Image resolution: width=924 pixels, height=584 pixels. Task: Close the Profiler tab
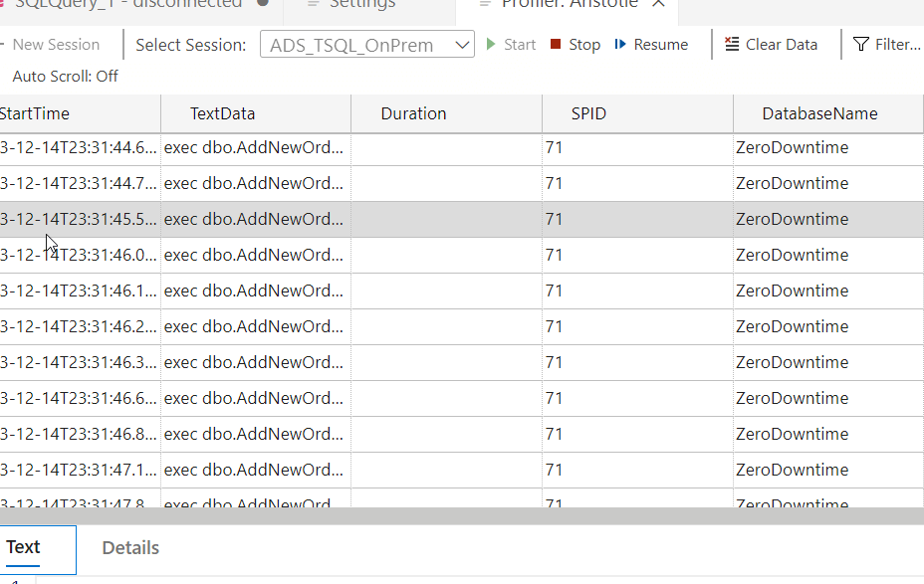658,4
